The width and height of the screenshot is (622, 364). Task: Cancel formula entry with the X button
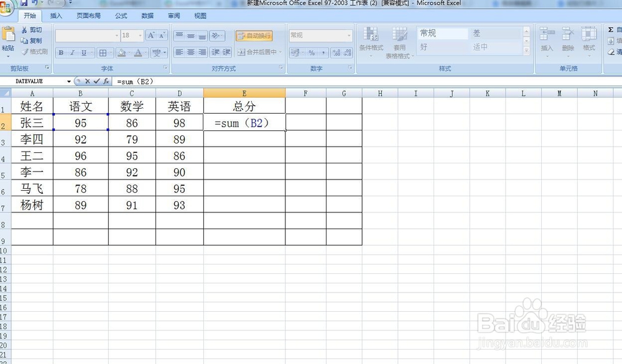pos(87,81)
